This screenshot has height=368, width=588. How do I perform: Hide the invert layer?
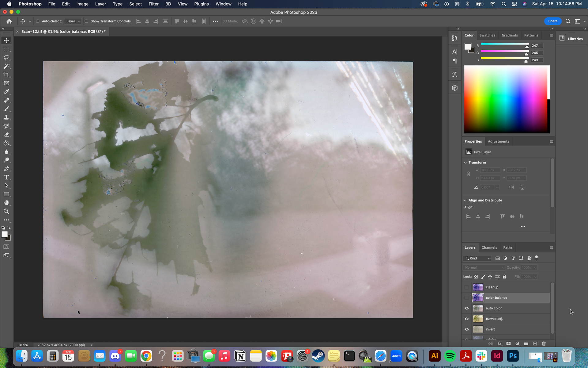[466, 329]
